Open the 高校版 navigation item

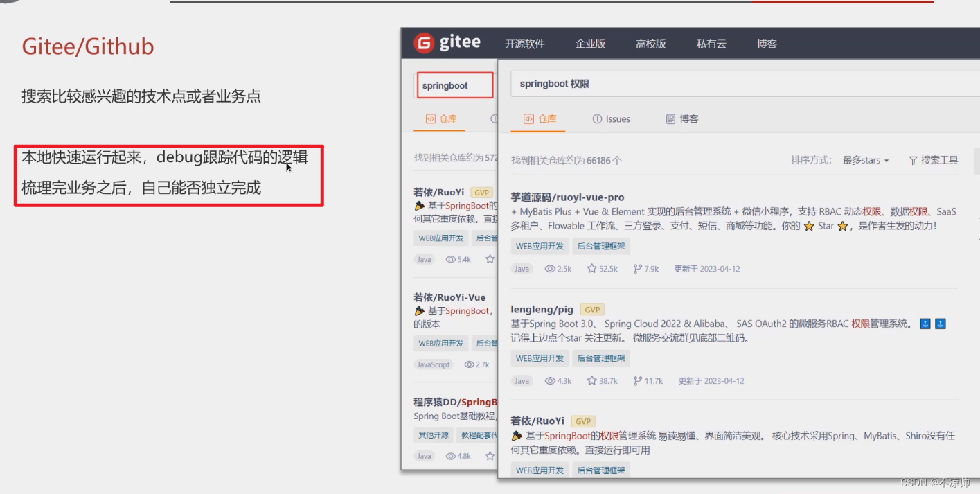pyautogui.click(x=651, y=44)
